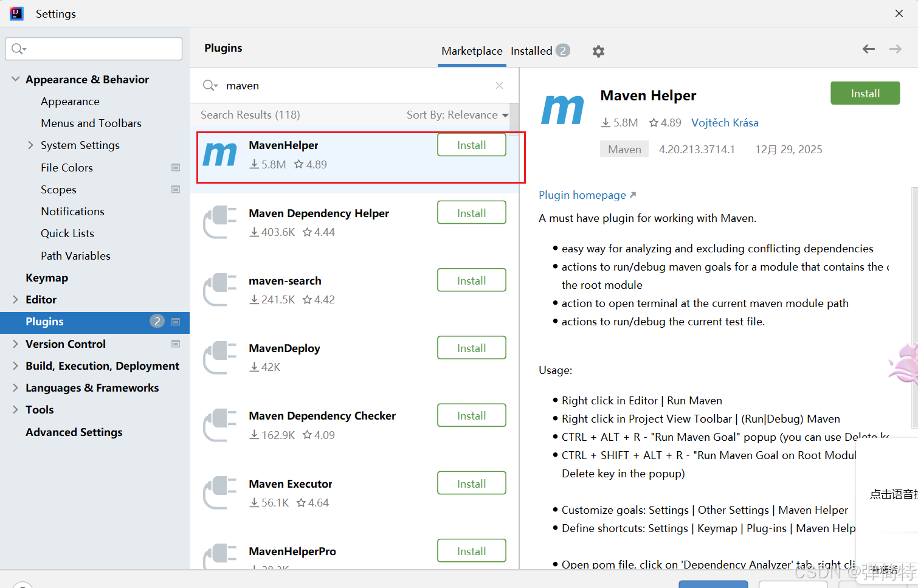Open Scopes settings

tap(58, 189)
